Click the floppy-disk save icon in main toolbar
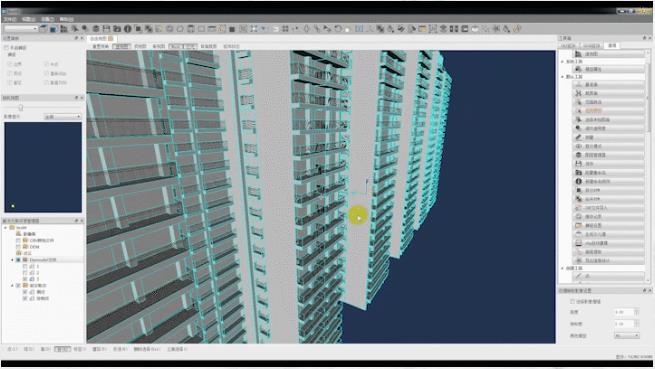The image size is (655, 369). (107, 29)
